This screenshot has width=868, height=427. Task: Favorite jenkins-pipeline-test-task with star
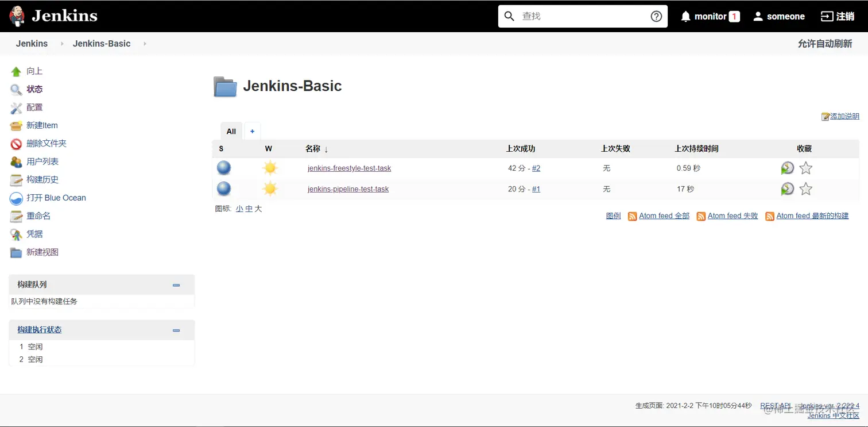click(806, 189)
